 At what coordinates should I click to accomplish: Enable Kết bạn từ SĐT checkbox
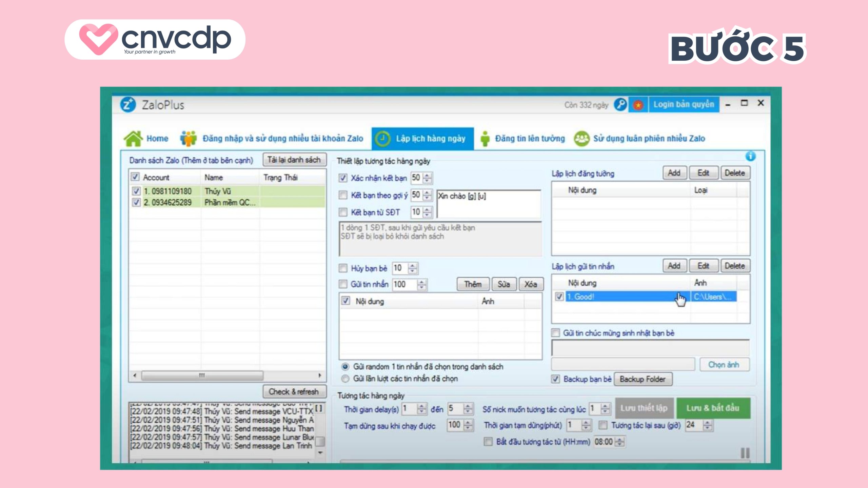coord(343,212)
